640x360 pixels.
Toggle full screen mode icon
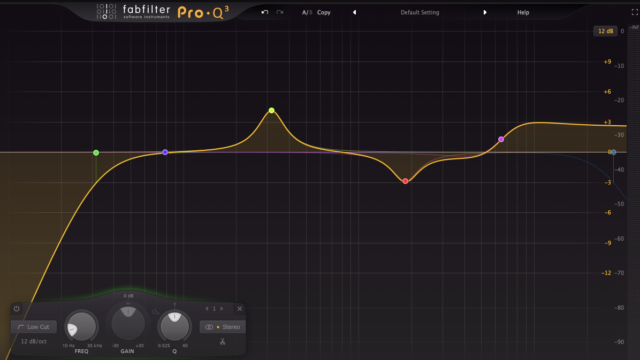pyautogui.click(x=635, y=13)
